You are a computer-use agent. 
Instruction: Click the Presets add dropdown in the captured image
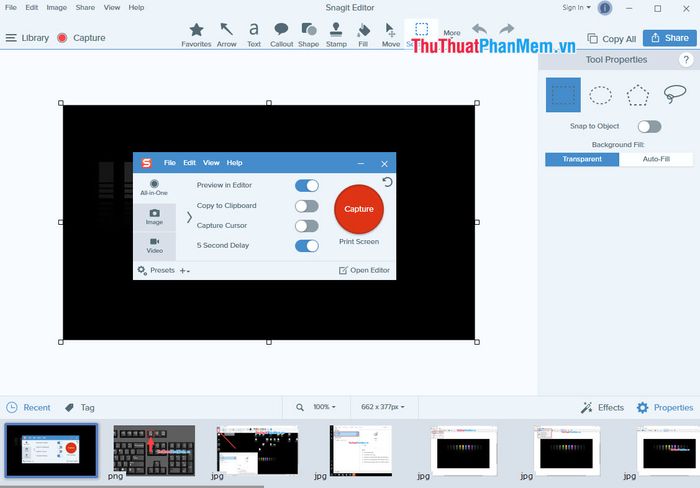pyautogui.click(x=184, y=271)
